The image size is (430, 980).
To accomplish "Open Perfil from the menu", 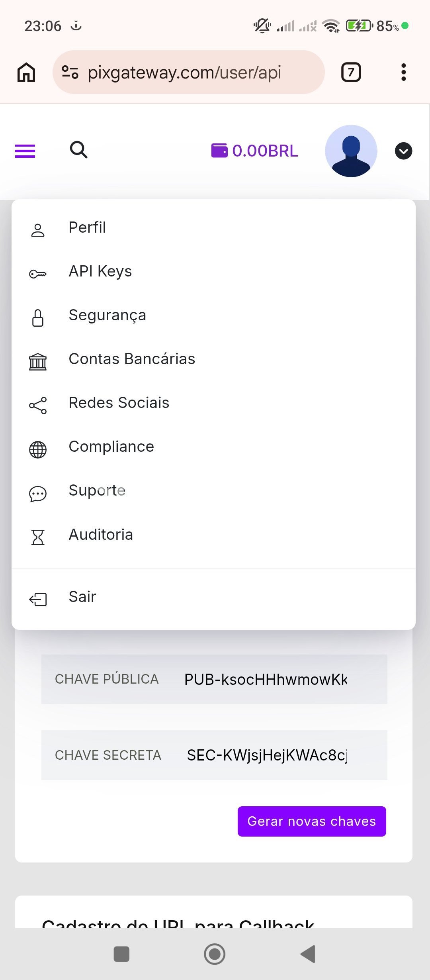I will click(87, 227).
